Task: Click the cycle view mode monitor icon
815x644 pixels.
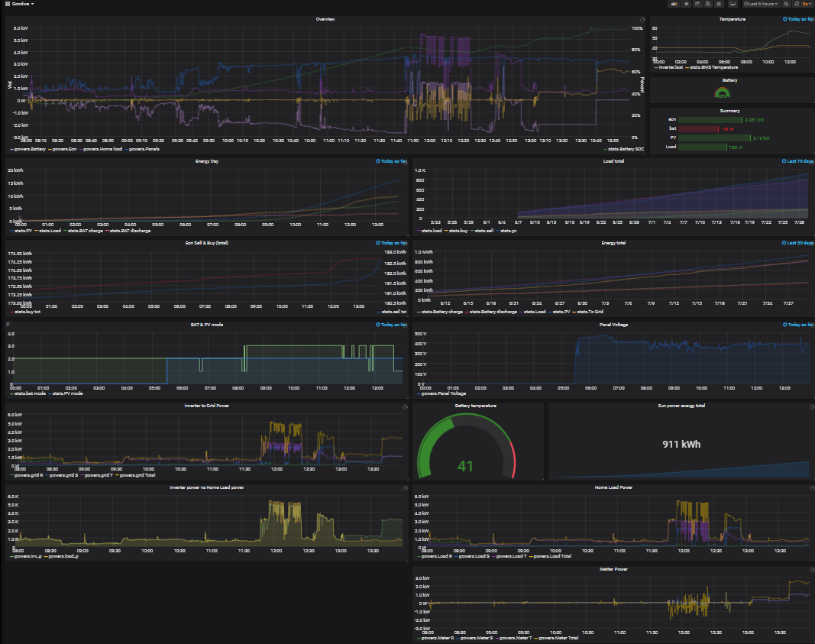Action: click(x=733, y=4)
